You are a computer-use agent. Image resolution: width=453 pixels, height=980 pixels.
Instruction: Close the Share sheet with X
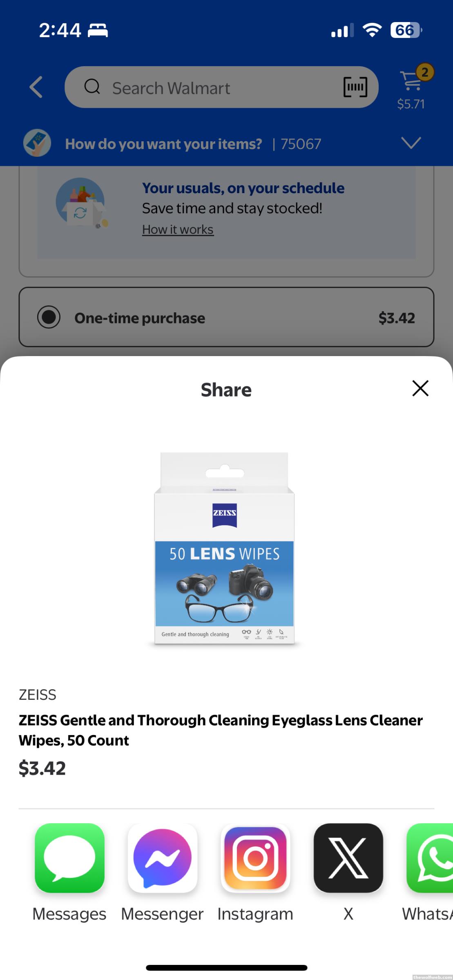420,388
